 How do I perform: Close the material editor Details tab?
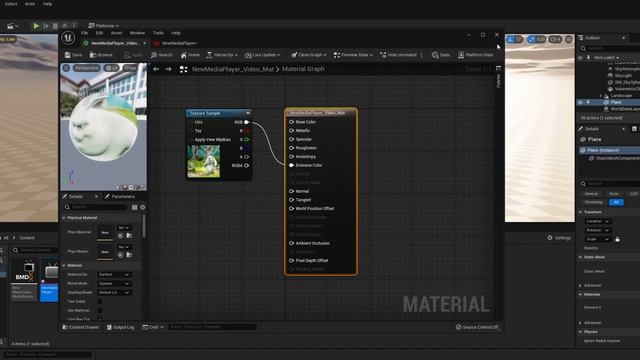click(x=96, y=197)
